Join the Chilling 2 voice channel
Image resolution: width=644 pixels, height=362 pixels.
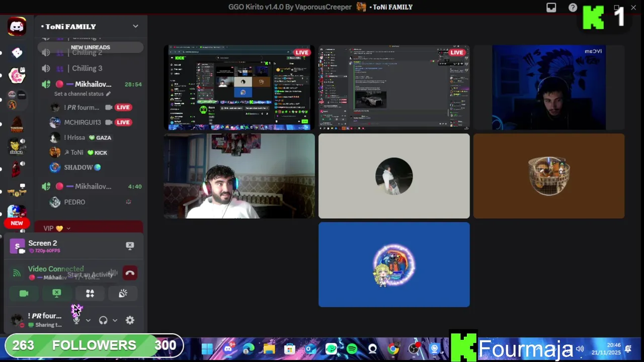pyautogui.click(x=90, y=53)
